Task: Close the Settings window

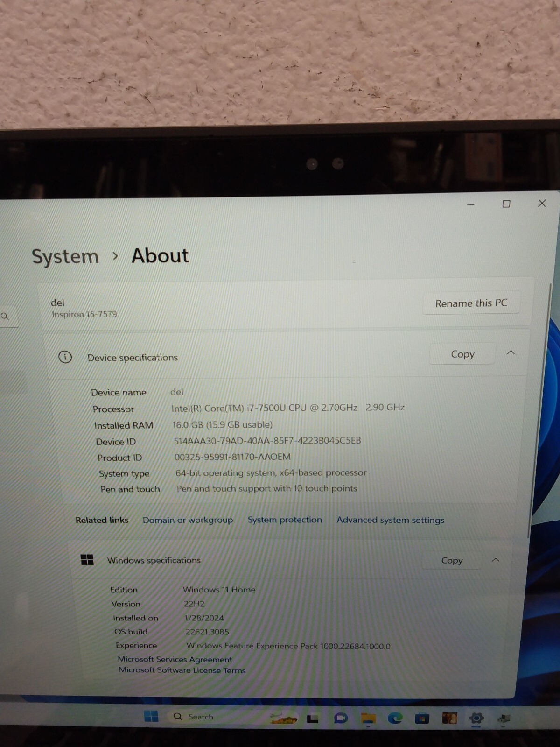Action: (x=542, y=203)
